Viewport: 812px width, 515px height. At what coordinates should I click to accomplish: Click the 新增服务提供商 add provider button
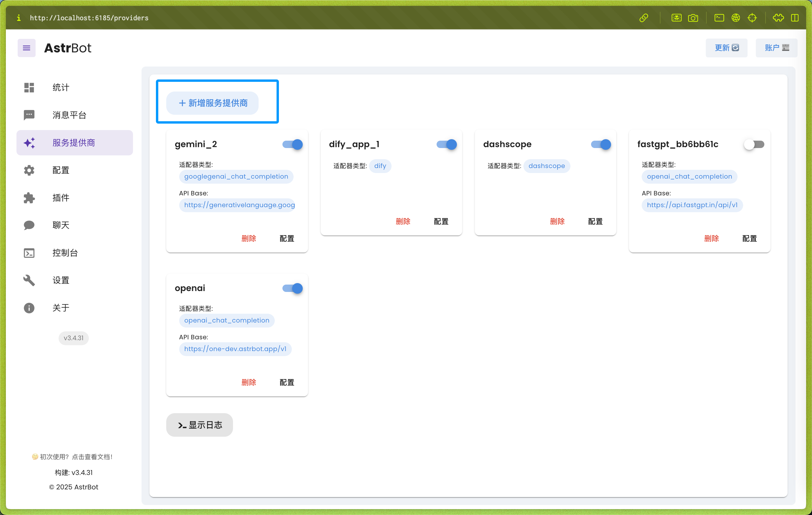coord(212,103)
